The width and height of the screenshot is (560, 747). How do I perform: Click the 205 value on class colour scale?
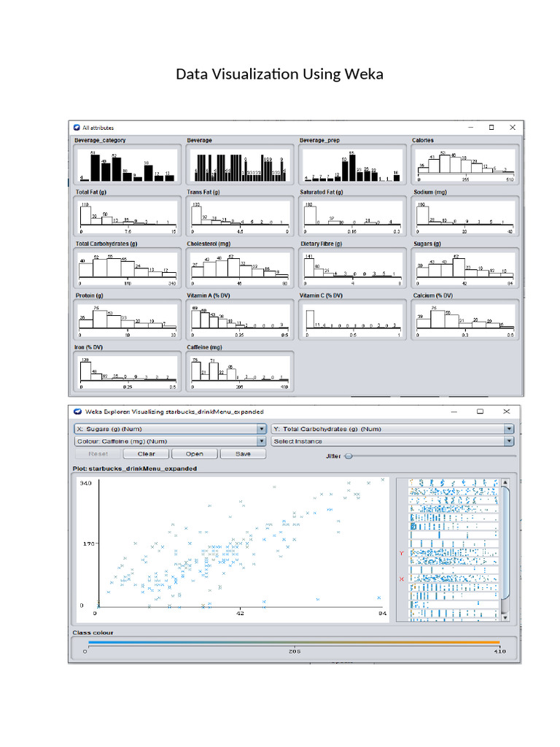[295, 651]
